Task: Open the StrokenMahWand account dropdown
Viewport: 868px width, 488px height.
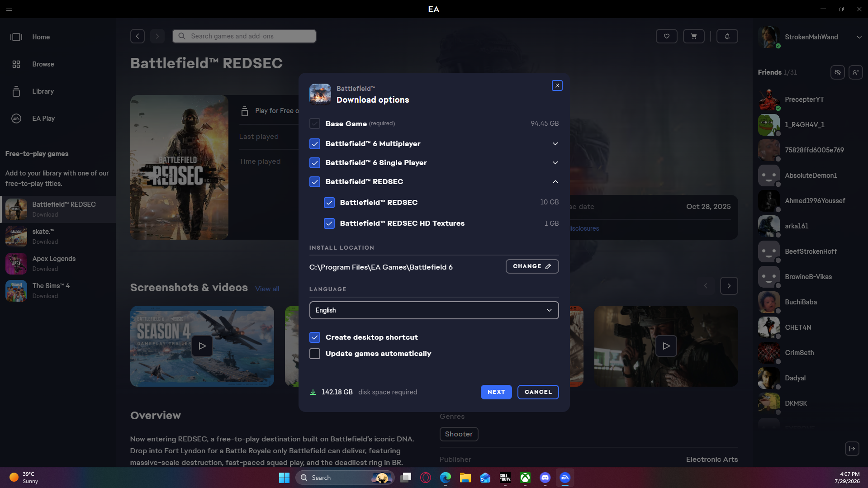Action: pyautogui.click(x=859, y=37)
